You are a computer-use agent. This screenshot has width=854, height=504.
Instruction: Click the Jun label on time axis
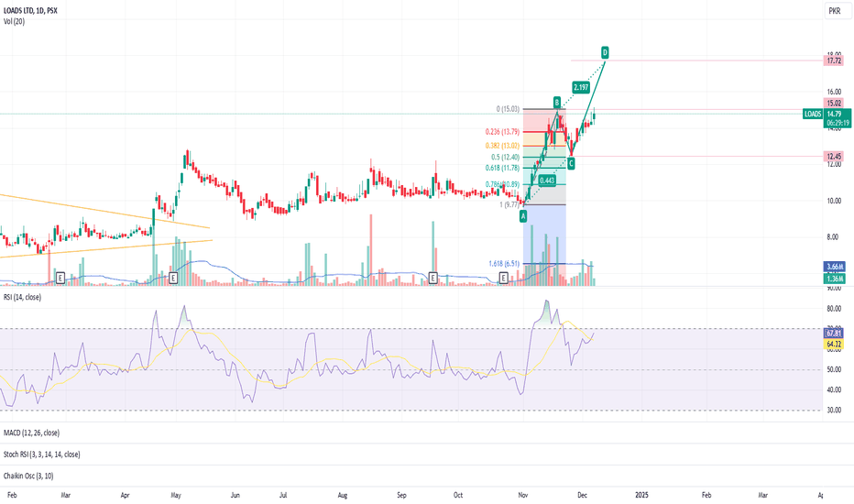[x=235, y=495]
